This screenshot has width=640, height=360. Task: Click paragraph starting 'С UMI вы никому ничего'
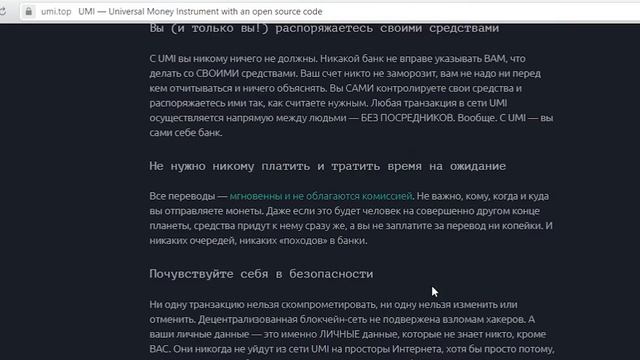351,96
